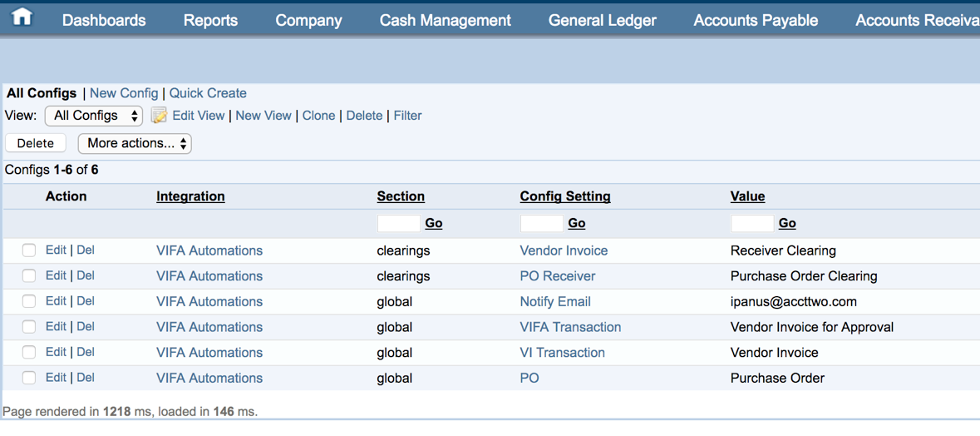Open the Quick Create link
The height and width of the screenshot is (436, 980).
click(208, 93)
